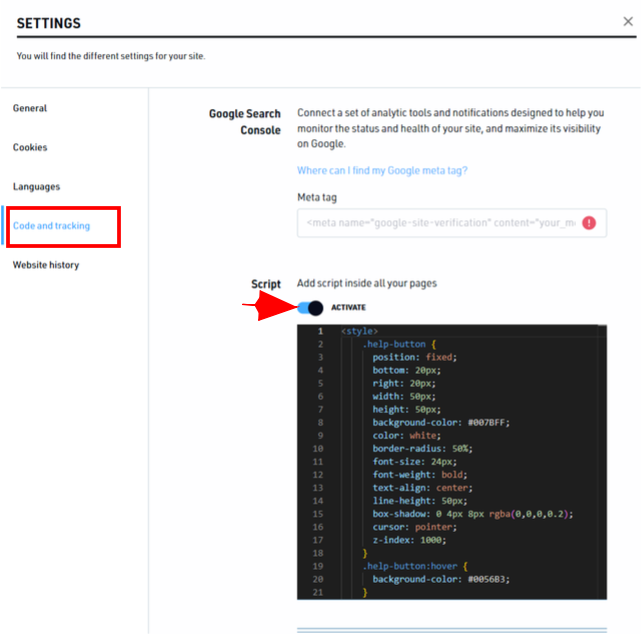
Task: Click the '.help-button {' line in the code editor
Action: [399, 344]
